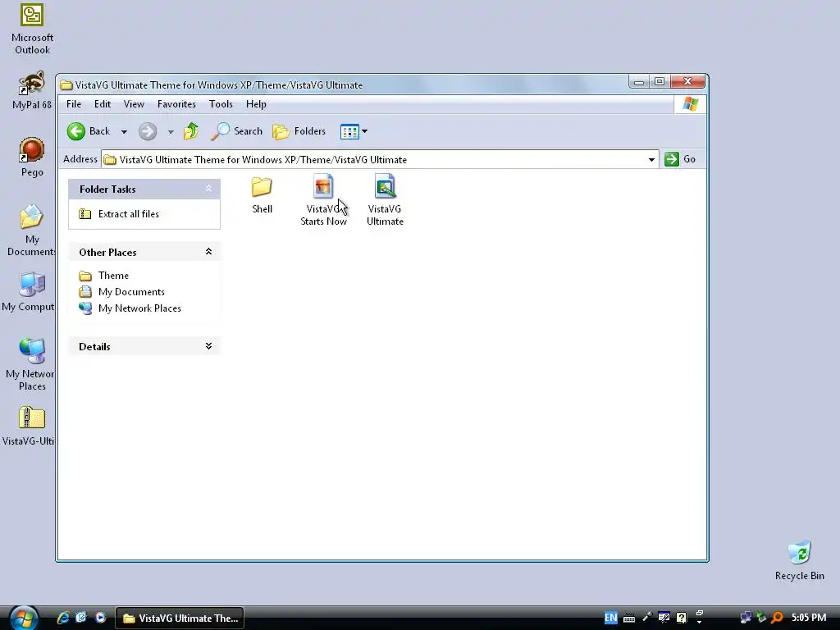The height and width of the screenshot is (630, 840).
Task: Select the VistaVG Ultimate theme file
Action: (x=385, y=200)
